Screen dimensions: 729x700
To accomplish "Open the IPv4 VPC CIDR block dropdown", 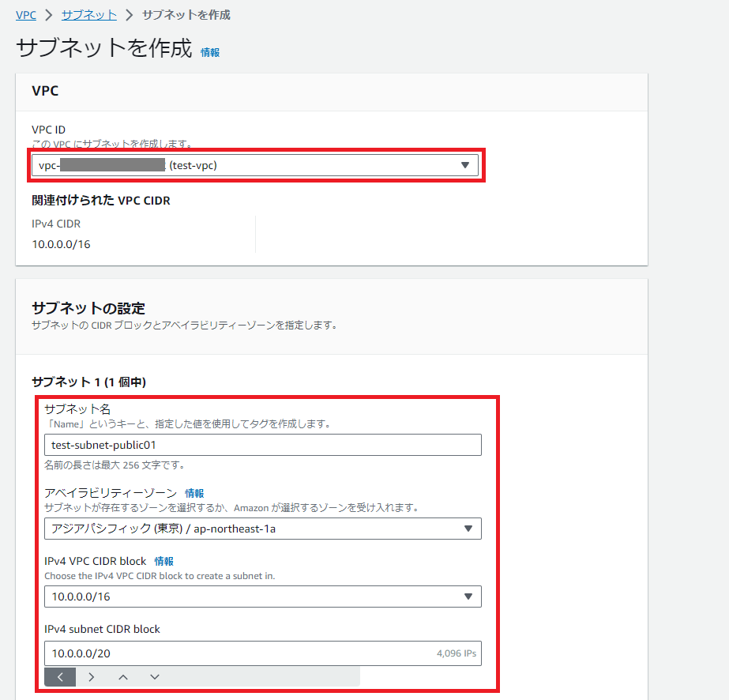I will 262,597.
